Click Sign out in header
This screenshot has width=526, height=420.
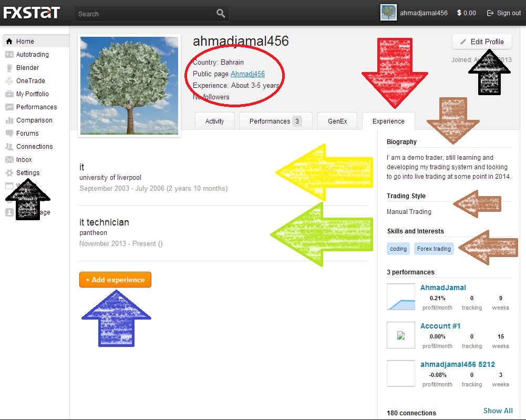click(503, 13)
